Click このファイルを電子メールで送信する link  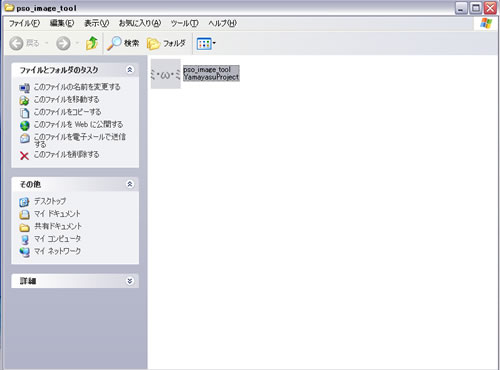click(x=80, y=140)
